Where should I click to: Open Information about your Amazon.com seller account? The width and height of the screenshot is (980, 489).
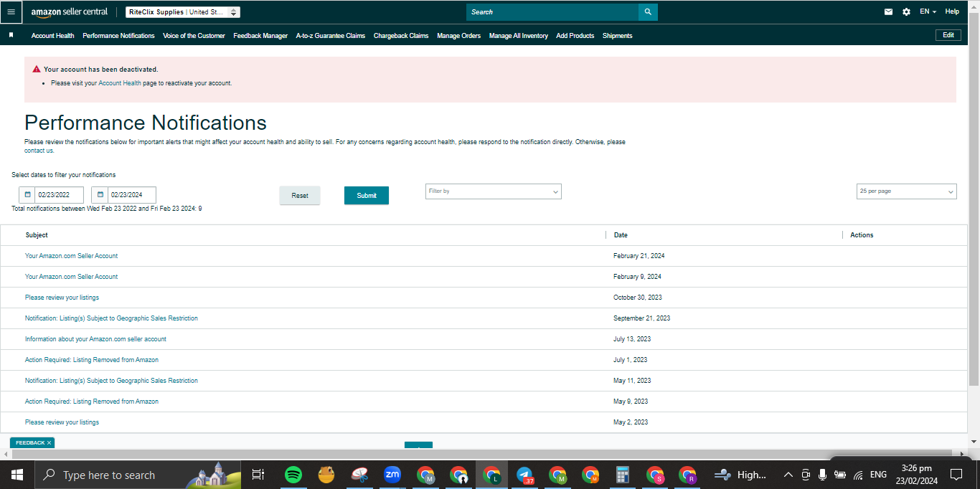[x=95, y=339]
